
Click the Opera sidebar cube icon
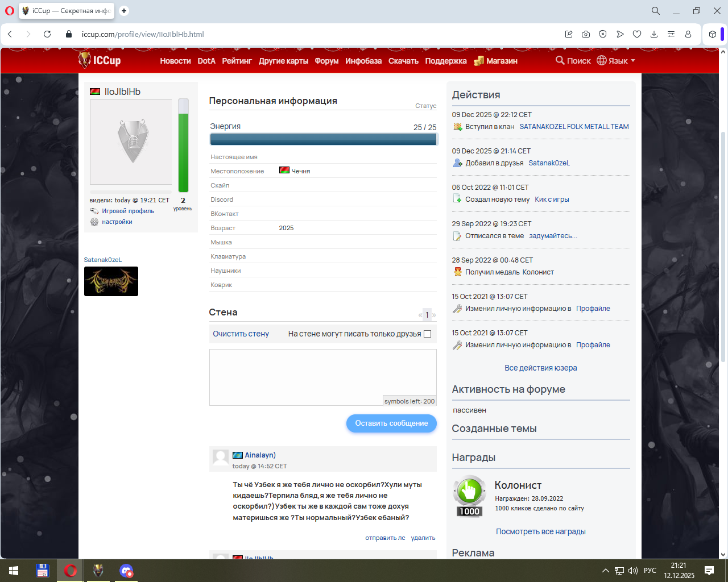point(713,34)
